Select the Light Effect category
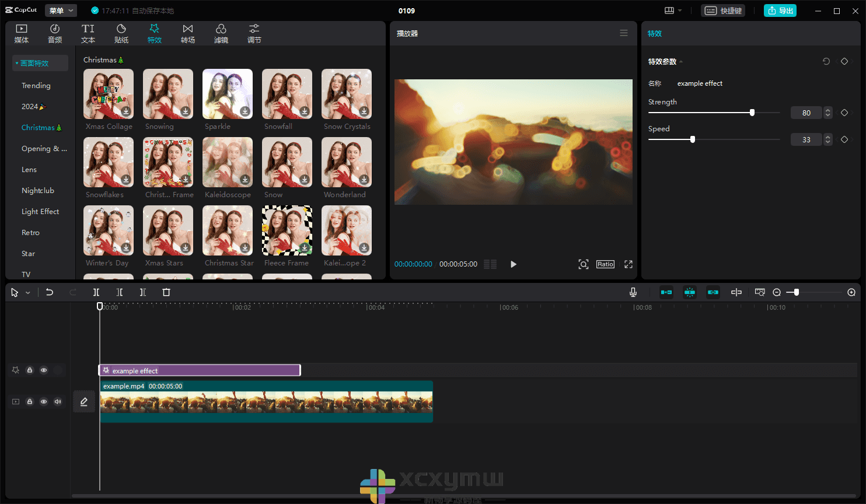 pyautogui.click(x=40, y=212)
